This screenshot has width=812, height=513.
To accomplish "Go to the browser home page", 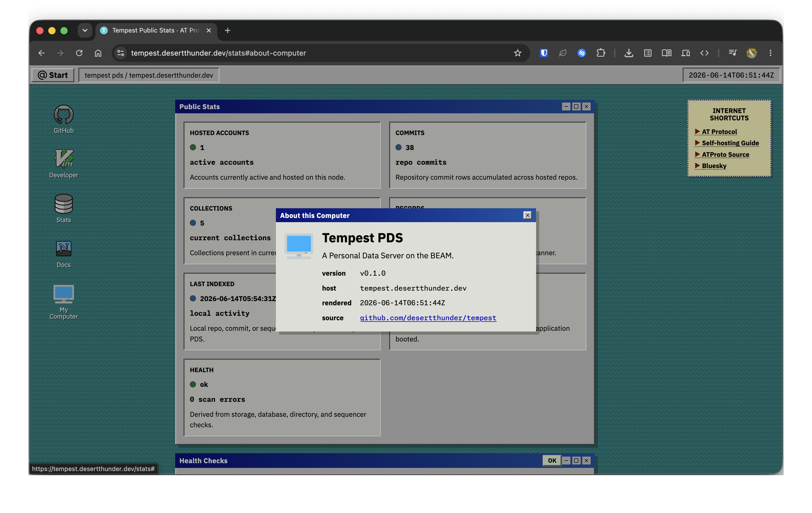I will click(98, 53).
